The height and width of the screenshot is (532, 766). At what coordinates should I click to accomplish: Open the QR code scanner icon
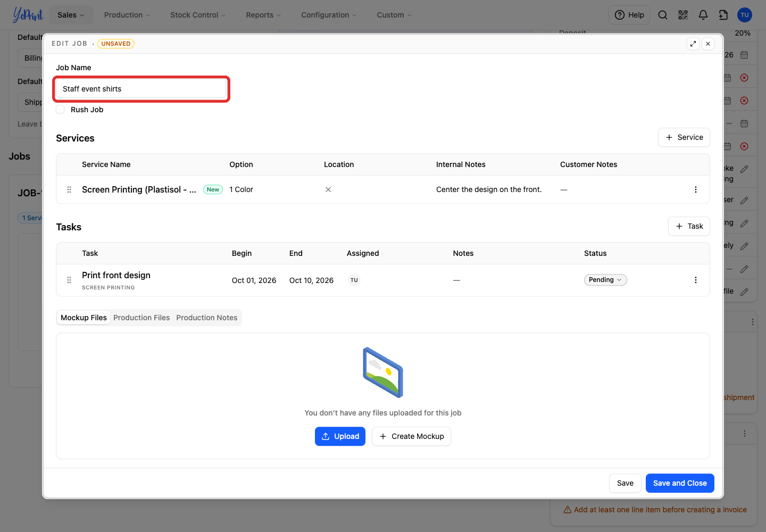[x=683, y=15]
